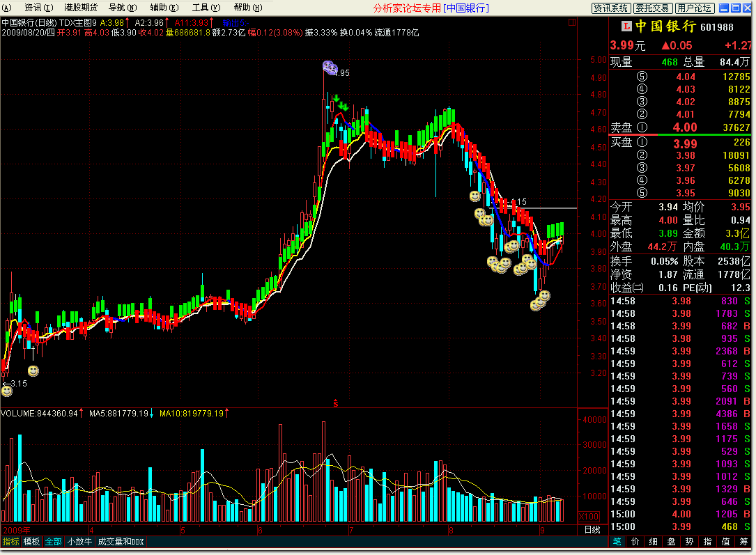
Task: Click the 资讯系统 button
Action: tap(611, 8)
